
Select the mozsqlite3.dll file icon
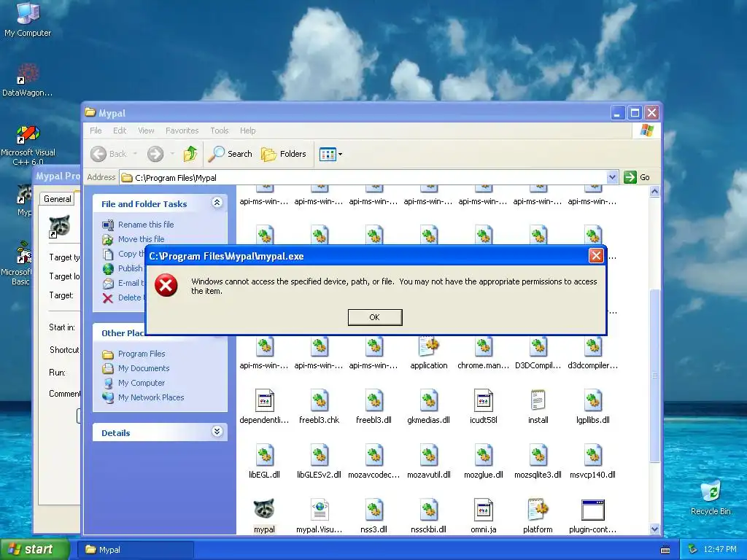pyautogui.click(x=538, y=455)
